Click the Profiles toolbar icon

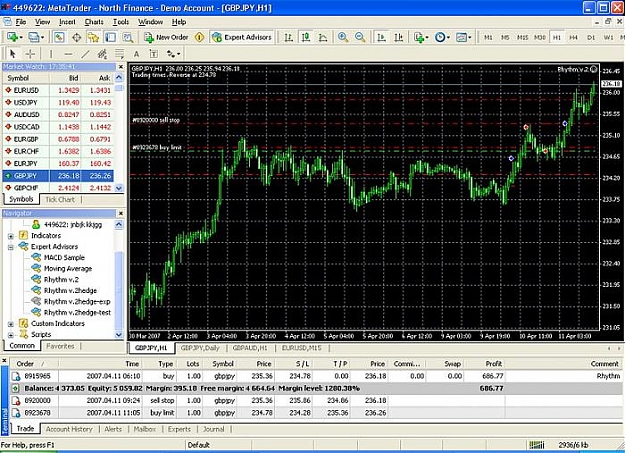33,37
